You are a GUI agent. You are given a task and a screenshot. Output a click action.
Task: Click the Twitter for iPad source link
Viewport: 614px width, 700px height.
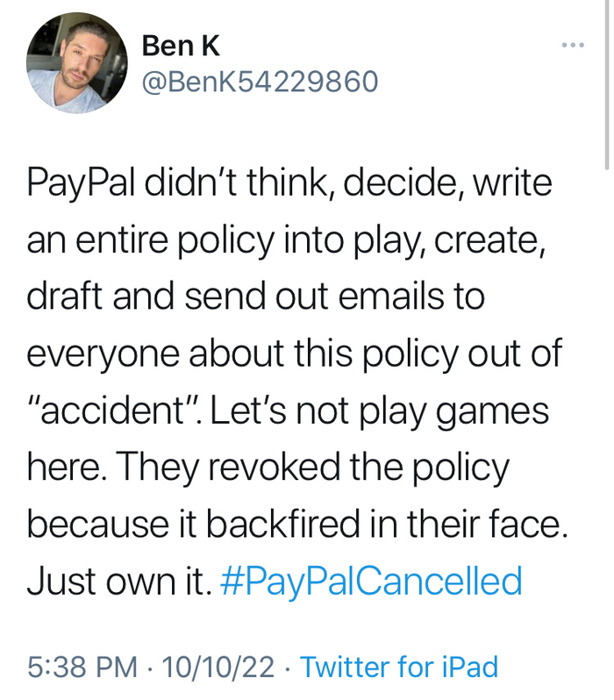399,667
